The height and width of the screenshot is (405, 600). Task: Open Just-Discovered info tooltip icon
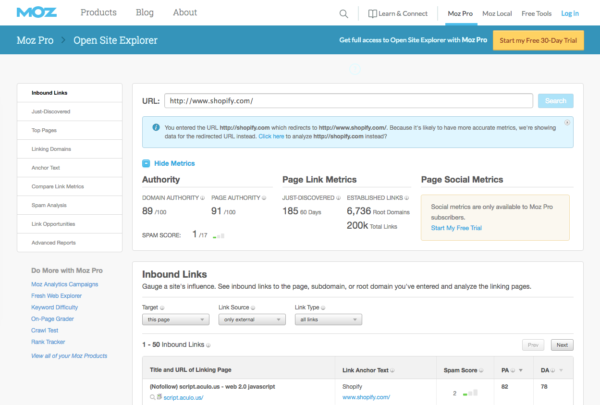pyautogui.click(x=338, y=198)
